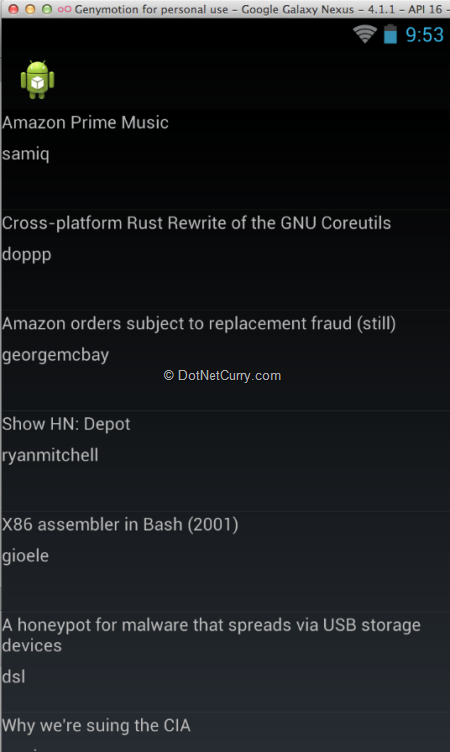This screenshot has width=450, height=752.
Task: Select the author name doppp
Action: pos(26,255)
